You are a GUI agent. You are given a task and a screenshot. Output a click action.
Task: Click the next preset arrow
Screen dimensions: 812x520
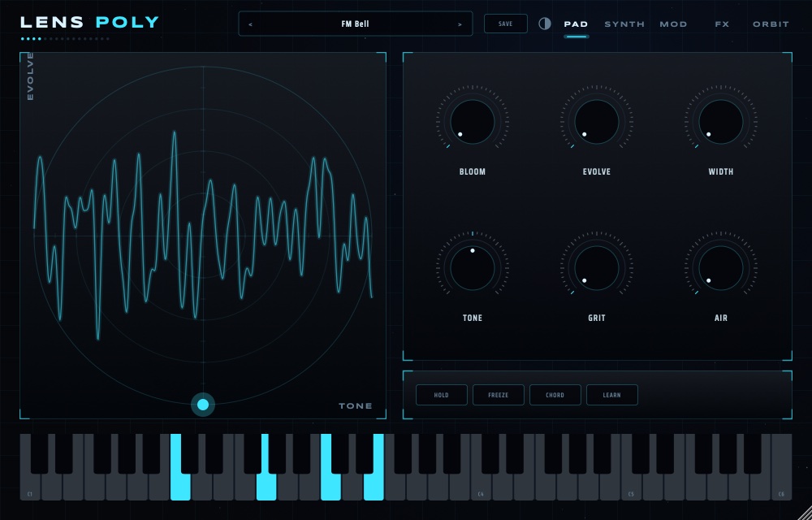[x=460, y=24]
